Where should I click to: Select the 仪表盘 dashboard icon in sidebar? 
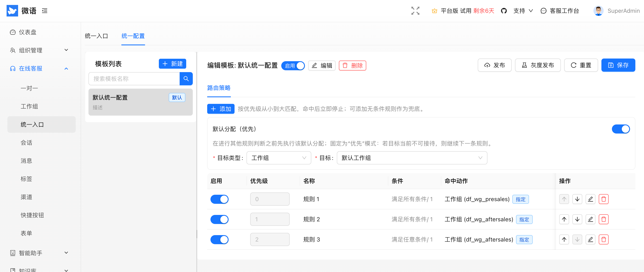point(13,32)
